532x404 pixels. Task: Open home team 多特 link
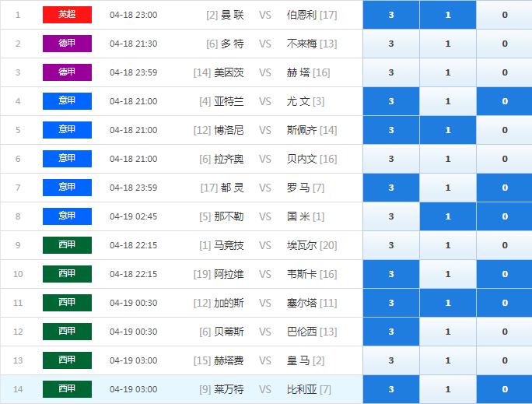point(233,44)
